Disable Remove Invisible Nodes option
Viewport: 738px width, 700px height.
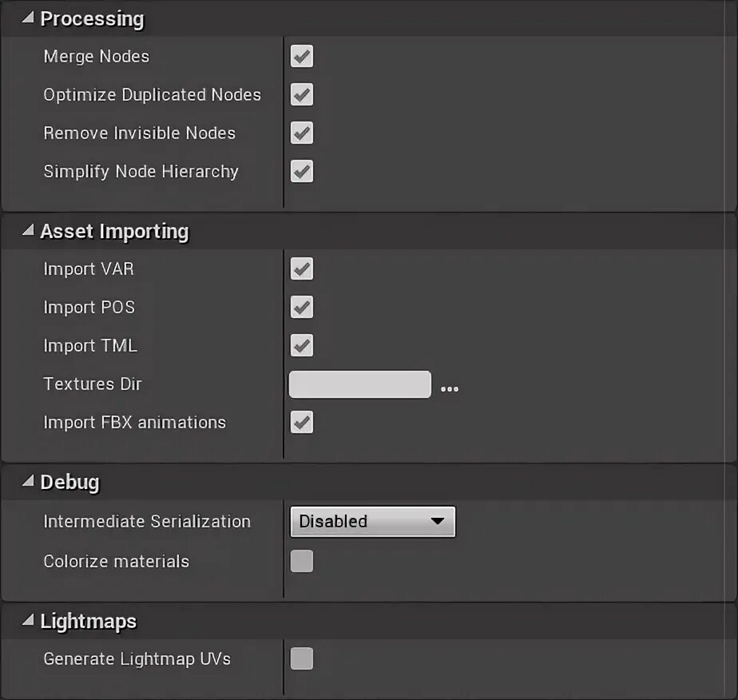click(302, 133)
